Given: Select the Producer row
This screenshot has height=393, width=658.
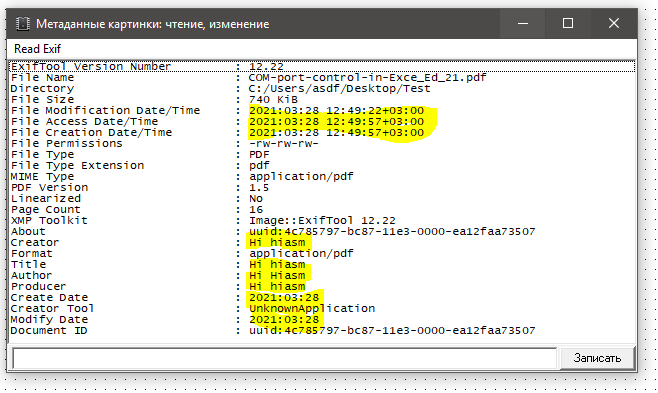Looking at the screenshot, I should 322,286.
